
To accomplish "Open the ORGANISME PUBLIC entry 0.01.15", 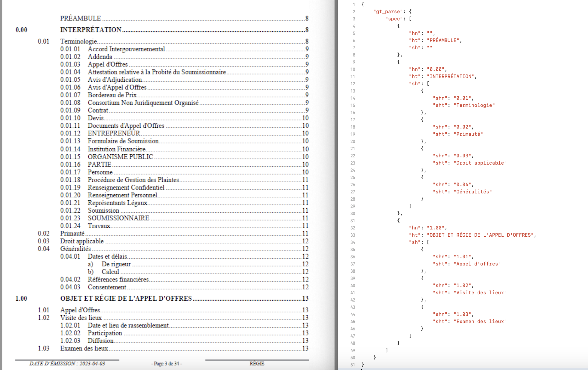I will tap(120, 157).
